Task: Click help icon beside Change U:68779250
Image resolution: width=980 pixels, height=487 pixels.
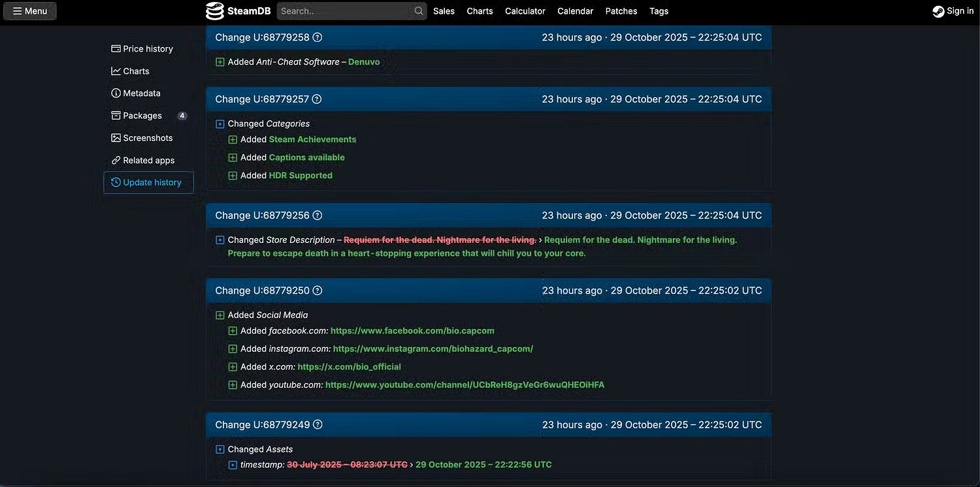Action: [x=318, y=291]
